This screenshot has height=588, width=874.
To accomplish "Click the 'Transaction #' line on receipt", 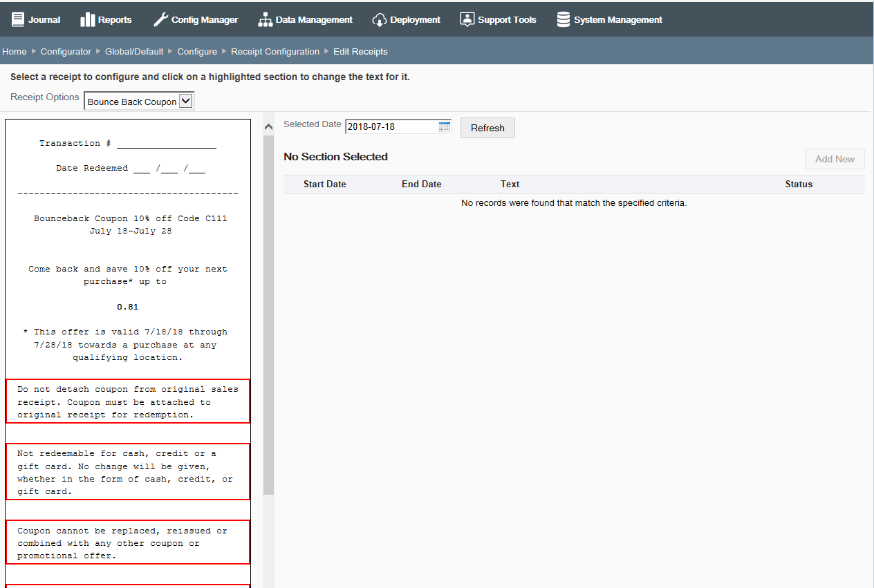I will coord(128,144).
